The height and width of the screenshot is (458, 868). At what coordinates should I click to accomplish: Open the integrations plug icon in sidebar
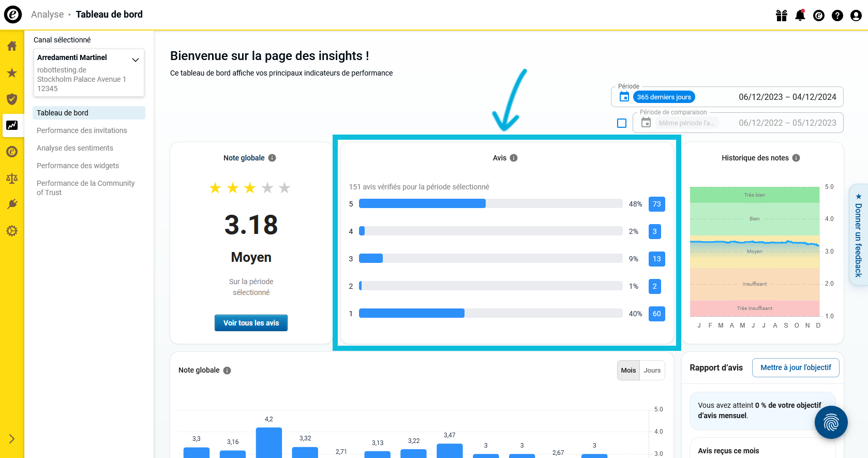[12, 204]
